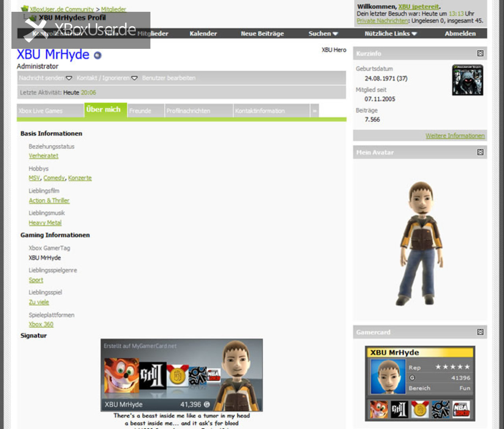Image resolution: width=504 pixels, height=429 pixels.
Task: Open the MSV hobby link
Action: coord(34,178)
